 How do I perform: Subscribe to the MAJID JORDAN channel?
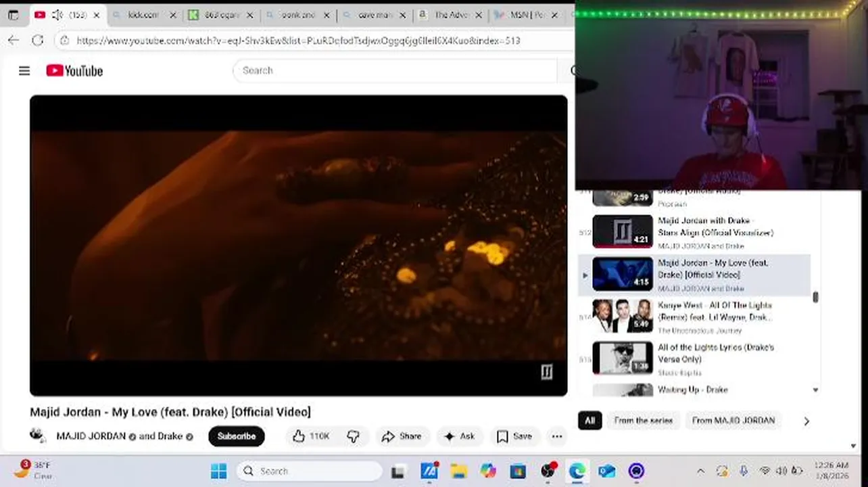(237, 436)
